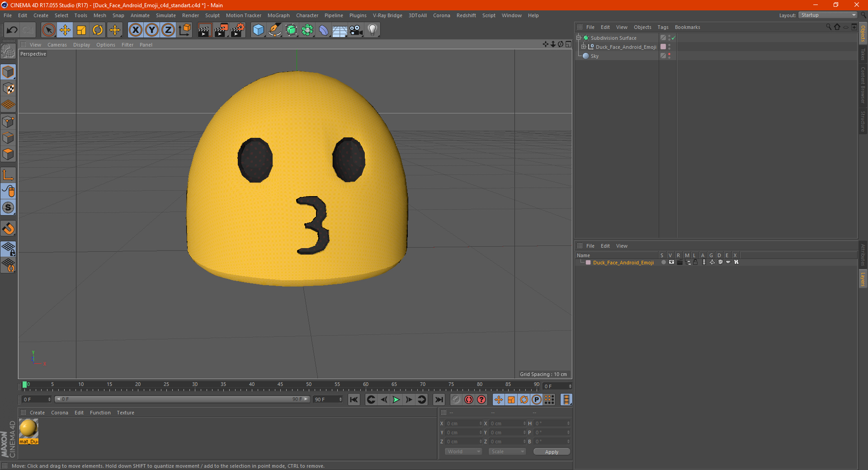Toggle Subdivision Surface green enable checkmark
The height and width of the screenshot is (470, 868).
pos(673,38)
